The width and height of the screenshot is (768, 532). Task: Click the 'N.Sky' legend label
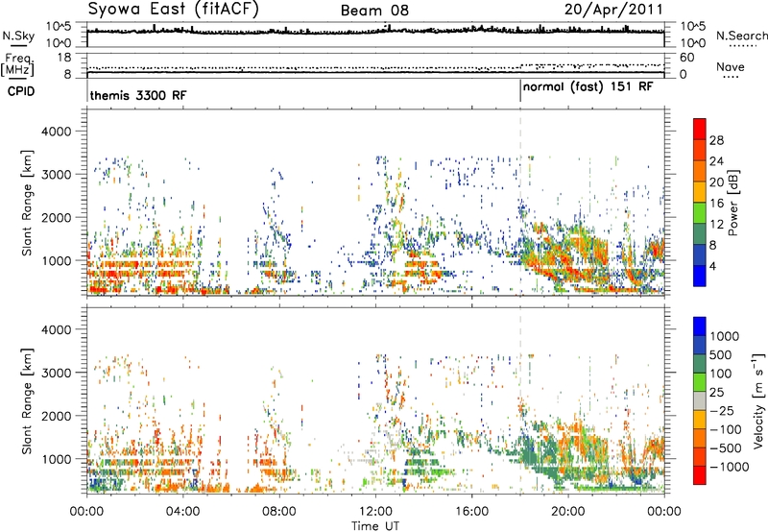pos(18,36)
